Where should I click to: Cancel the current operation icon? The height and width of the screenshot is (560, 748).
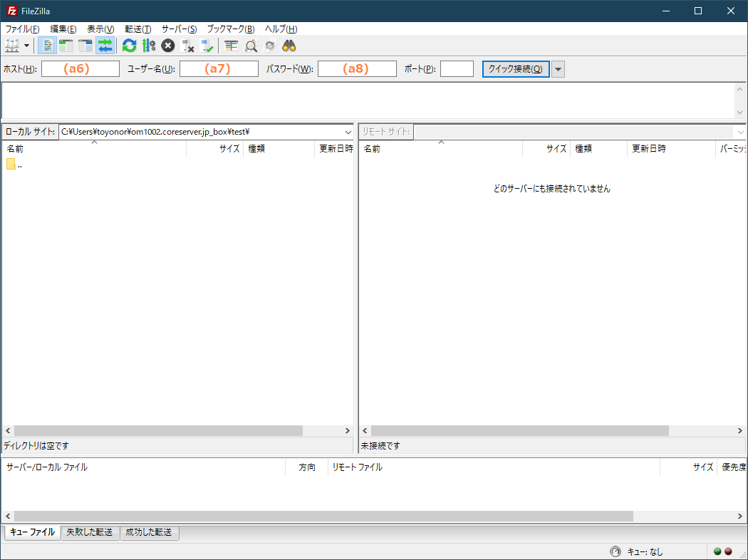coord(168,46)
